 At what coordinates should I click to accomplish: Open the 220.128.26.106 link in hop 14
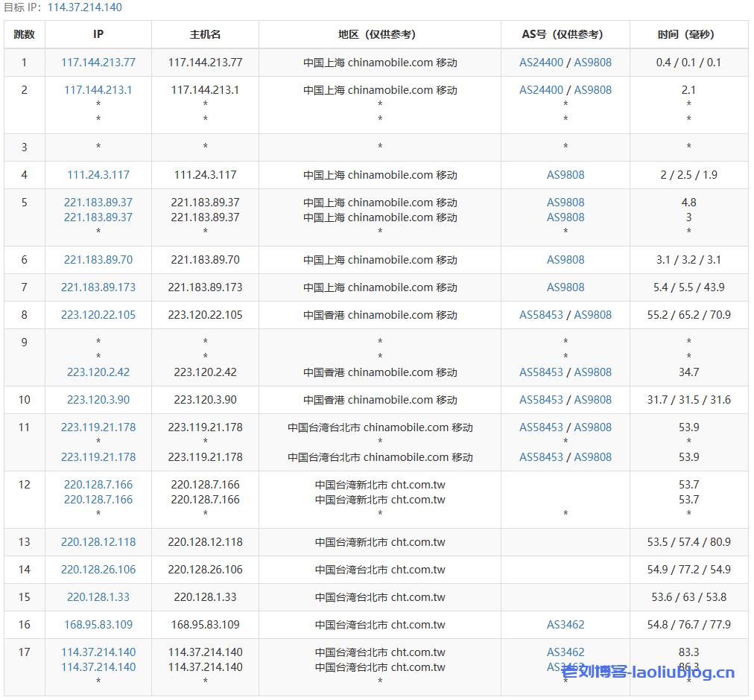coord(98,569)
